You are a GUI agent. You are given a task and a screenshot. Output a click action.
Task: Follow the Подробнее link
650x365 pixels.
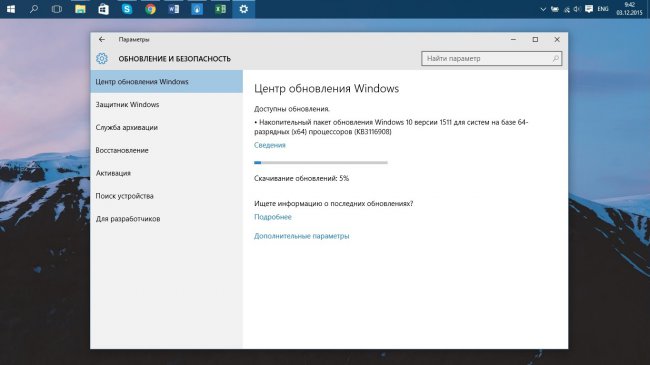[273, 217]
